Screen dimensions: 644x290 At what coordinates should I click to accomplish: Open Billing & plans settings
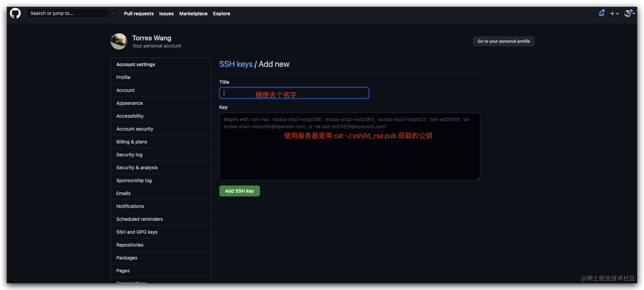(161, 142)
